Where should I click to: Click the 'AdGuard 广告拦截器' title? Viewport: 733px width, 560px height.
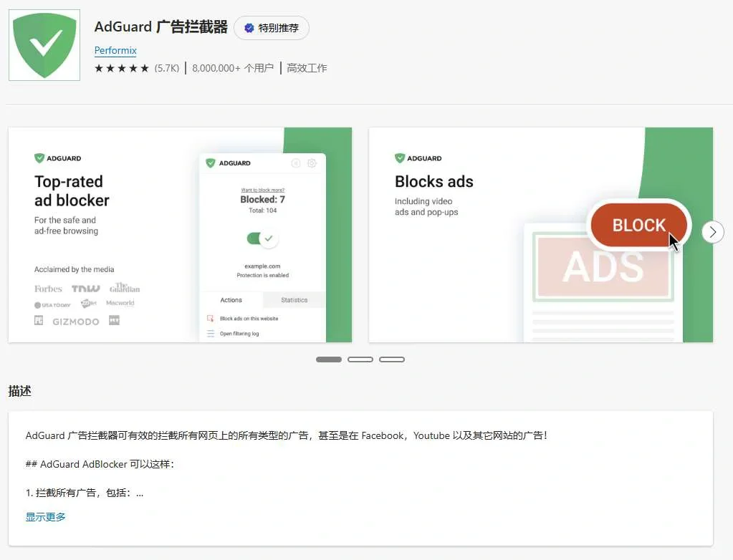point(161,26)
